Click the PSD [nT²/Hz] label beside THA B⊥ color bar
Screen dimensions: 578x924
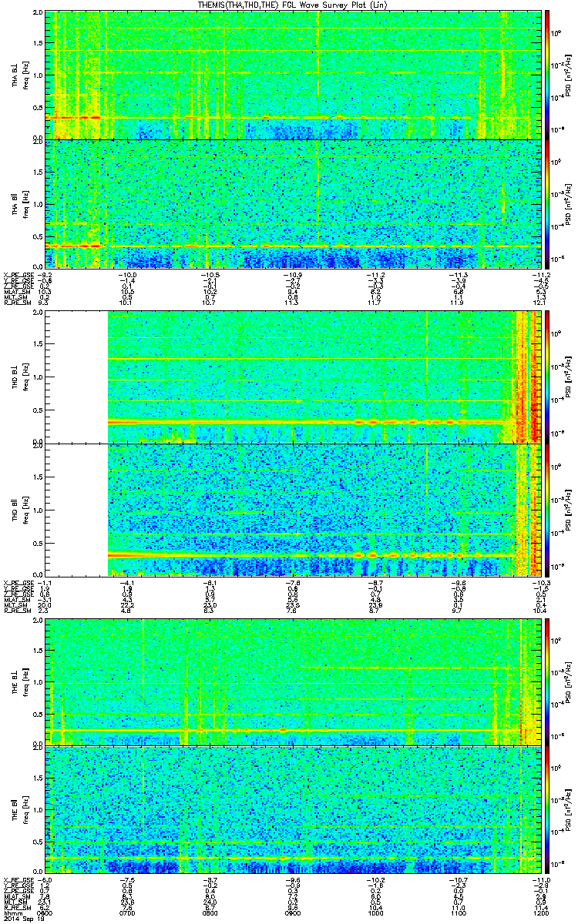pyautogui.click(x=566, y=75)
